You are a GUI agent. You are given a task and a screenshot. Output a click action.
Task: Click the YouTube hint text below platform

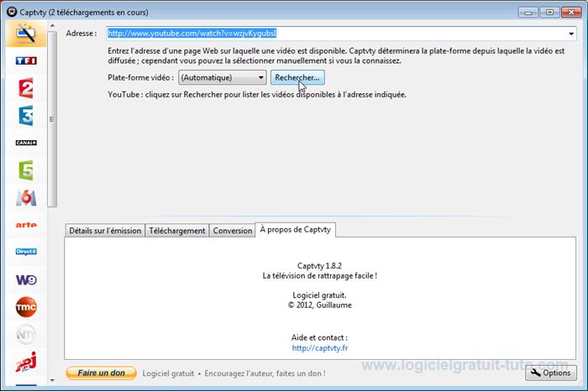coord(257,94)
